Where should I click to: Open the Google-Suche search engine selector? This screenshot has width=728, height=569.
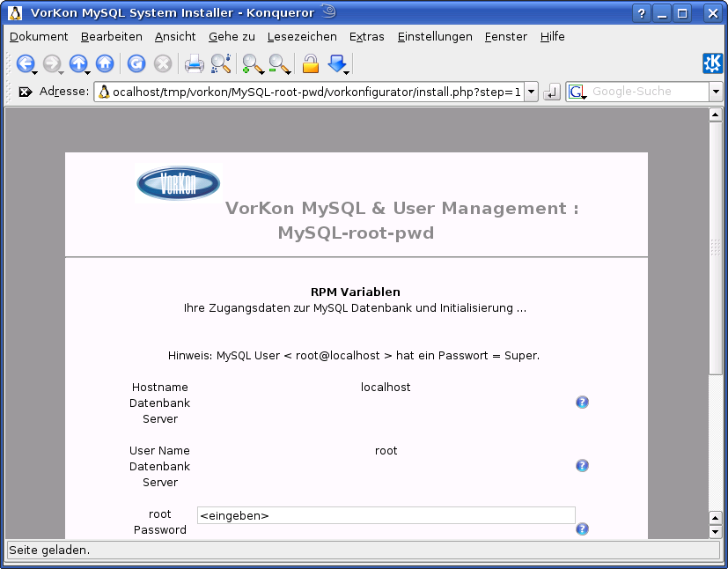pyautogui.click(x=578, y=91)
